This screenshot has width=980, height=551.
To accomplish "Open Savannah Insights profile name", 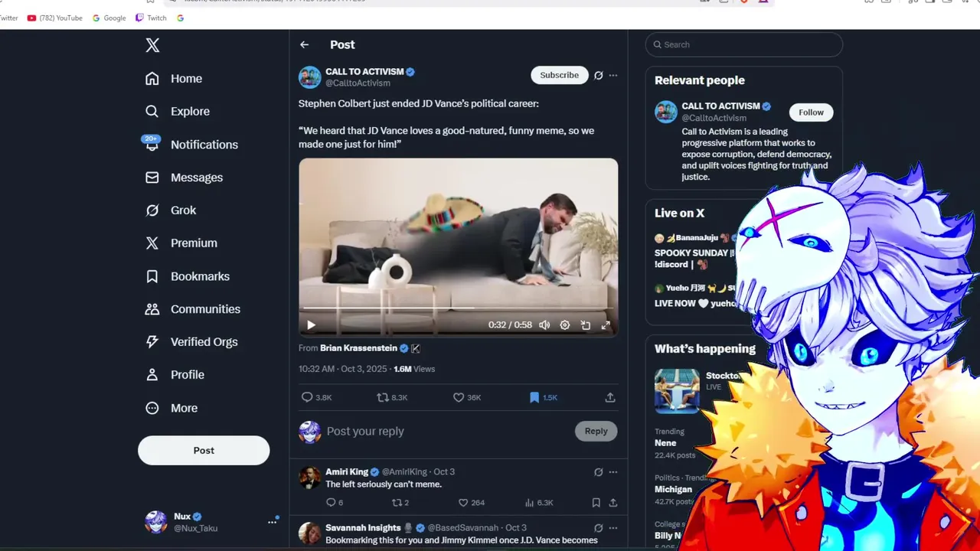I will coord(363,528).
